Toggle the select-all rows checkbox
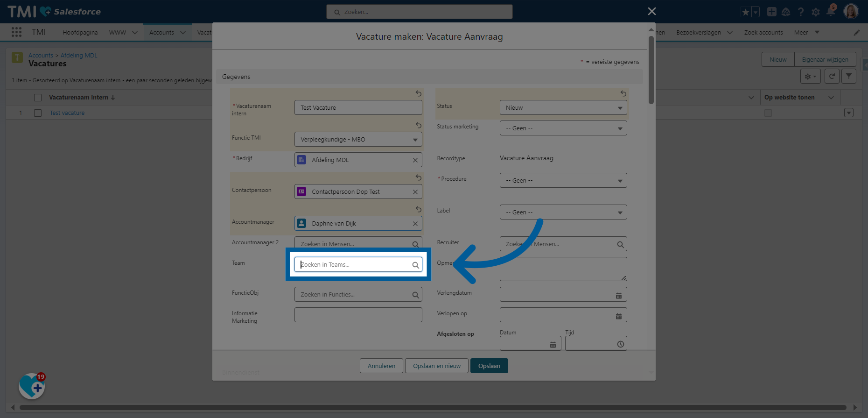This screenshot has width=868, height=418. click(38, 98)
